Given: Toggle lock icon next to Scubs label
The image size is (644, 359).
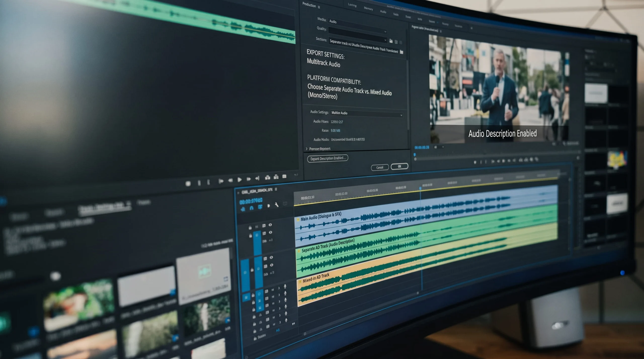Looking at the screenshot, I should pos(255,338).
